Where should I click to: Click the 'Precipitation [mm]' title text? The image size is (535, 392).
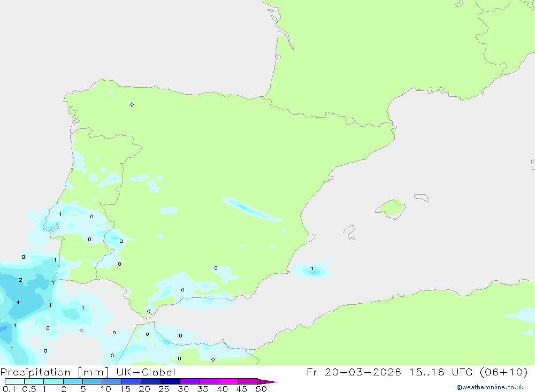click(x=55, y=372)
